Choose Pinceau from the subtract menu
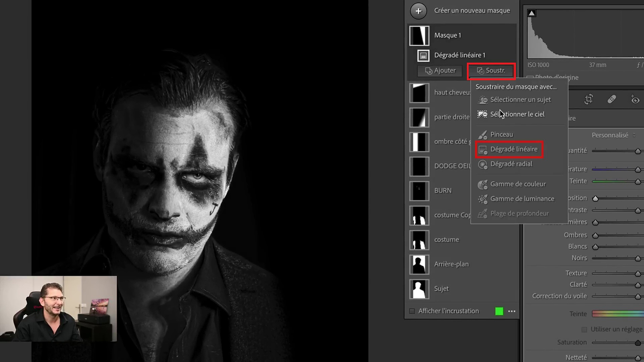 (x=501, y=134)
